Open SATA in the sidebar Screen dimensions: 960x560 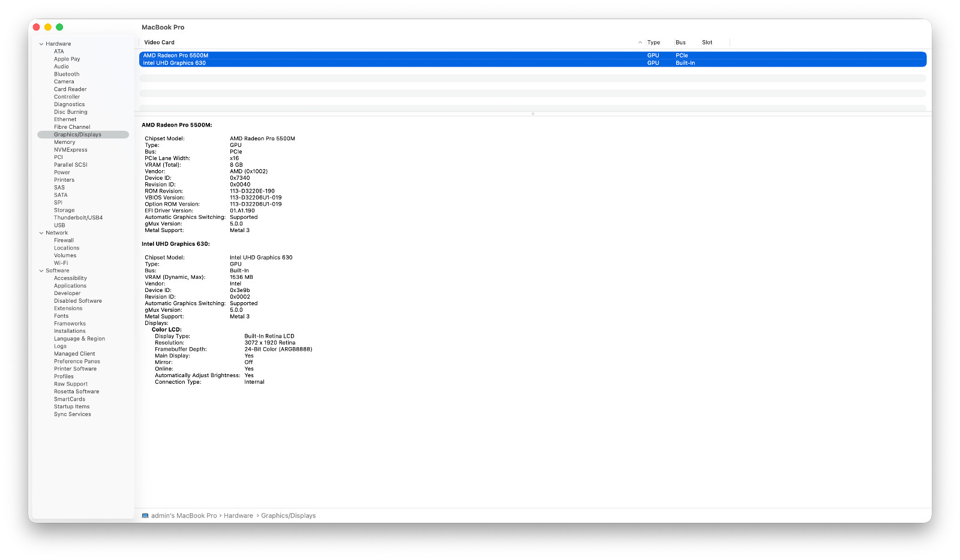tap(61, 195)
